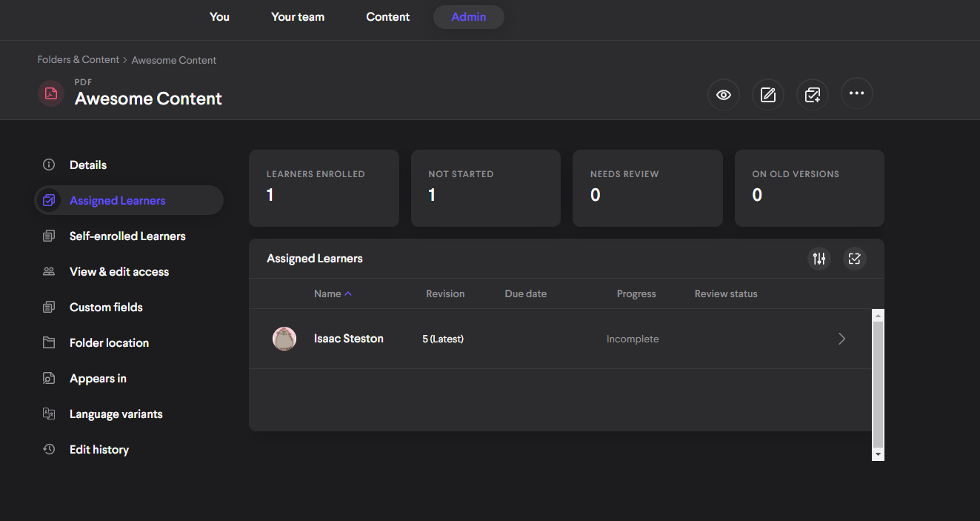
Task: Follow the Folders & Content breadcrumb link
Action: tap(79, 60)
